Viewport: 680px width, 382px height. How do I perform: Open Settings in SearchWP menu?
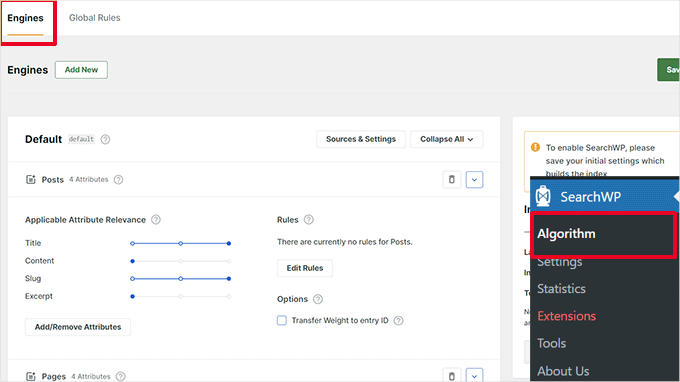[x=559, y=262]
